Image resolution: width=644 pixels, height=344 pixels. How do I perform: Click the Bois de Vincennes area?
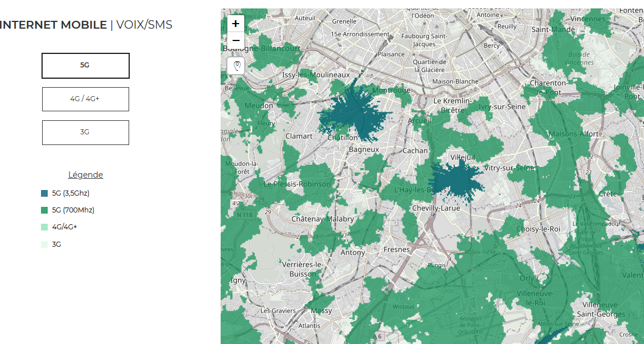[x=579, y=58]
